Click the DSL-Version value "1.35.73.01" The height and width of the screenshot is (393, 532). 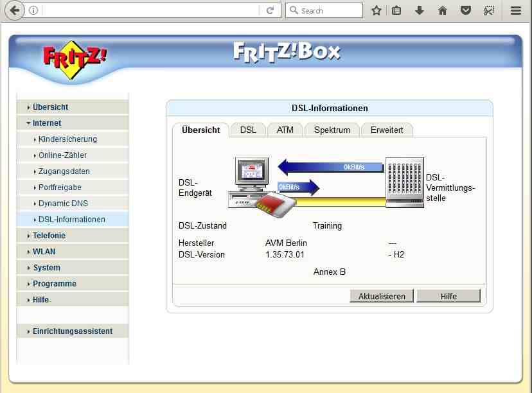click(x=285, y=255)
